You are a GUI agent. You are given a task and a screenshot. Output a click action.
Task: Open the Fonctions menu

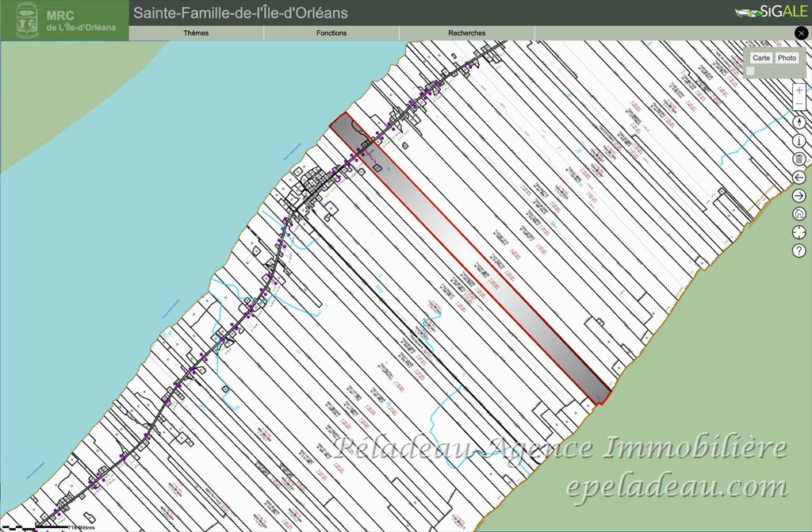pyautogui.click(x=331, y=33)
